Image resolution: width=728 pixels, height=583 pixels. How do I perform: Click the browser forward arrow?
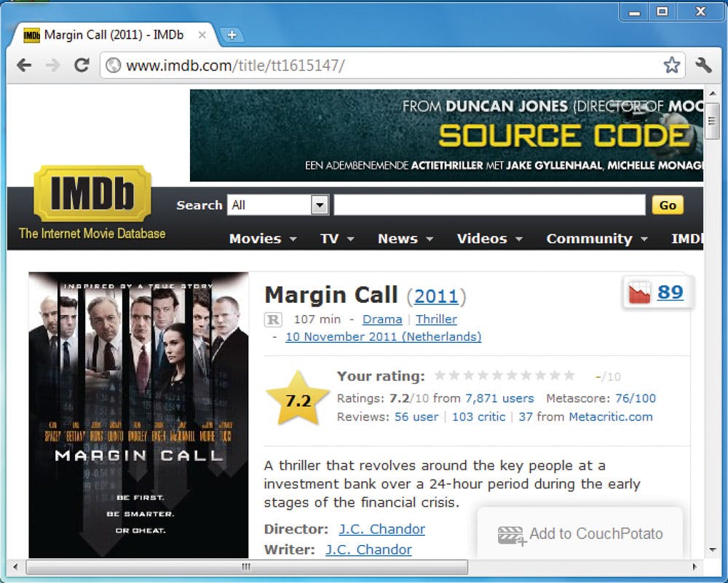tap(53, 66)
